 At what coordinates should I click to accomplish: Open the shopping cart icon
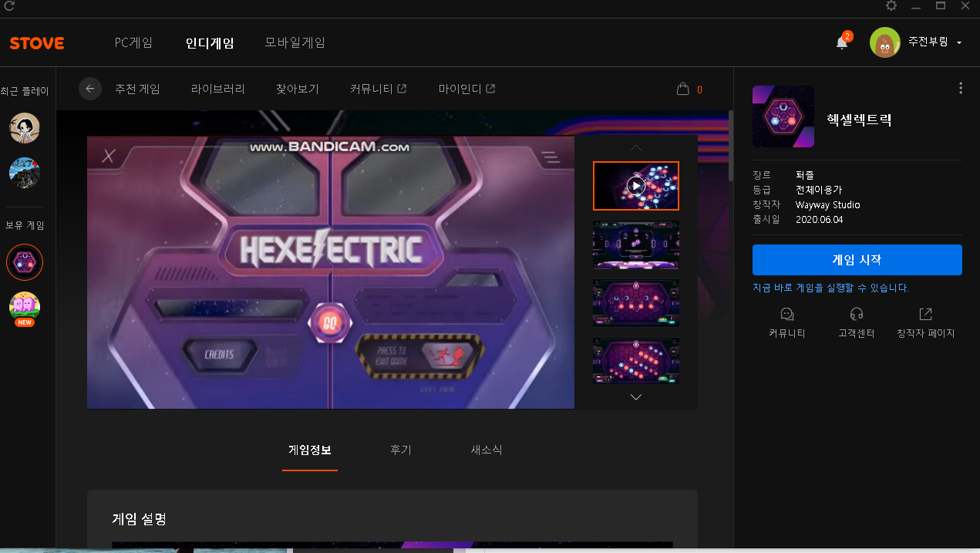click(x=682, y=89)
